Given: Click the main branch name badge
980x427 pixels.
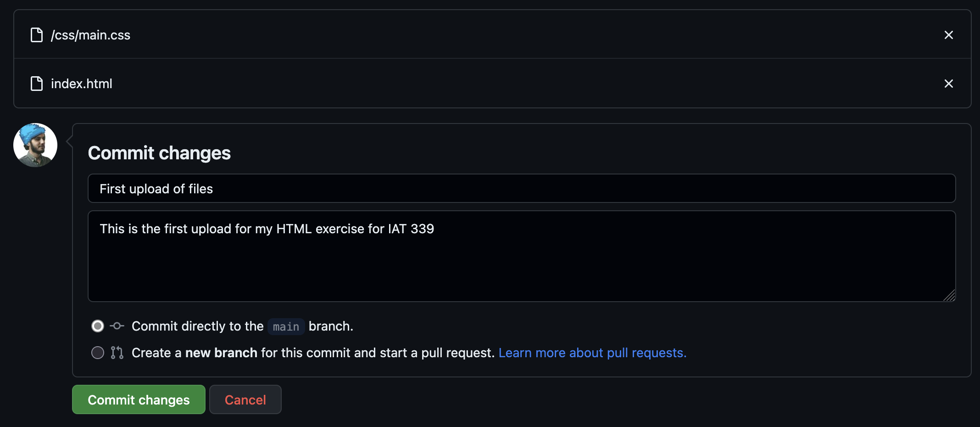Looking at the screenshot, I should pyautogui.click(x=286, y=326).
